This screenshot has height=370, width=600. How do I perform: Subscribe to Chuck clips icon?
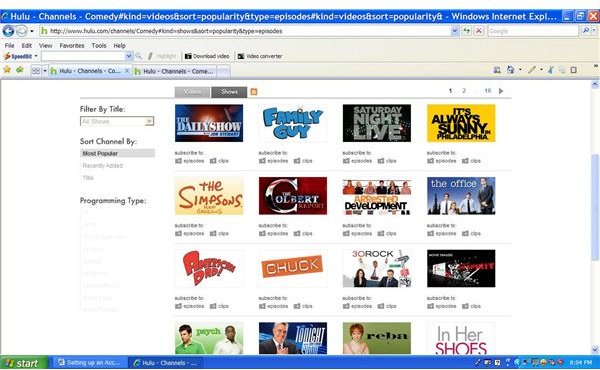(x=297, y=306)
